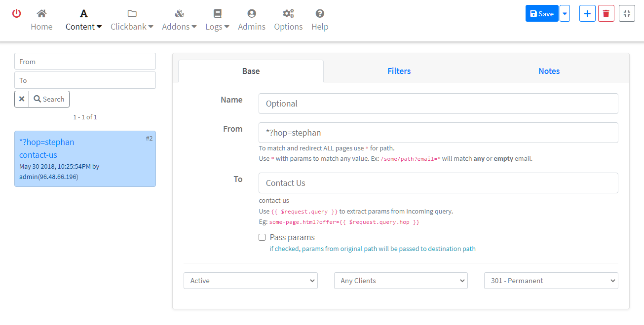Open the Help question mark icon
This screenshot has width=644, height=325.
[320, 14]
